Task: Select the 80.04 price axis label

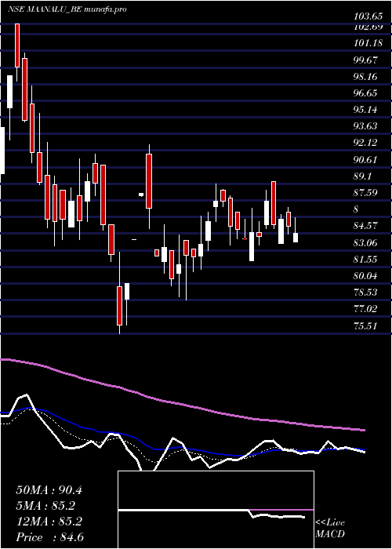Action: 365,276
